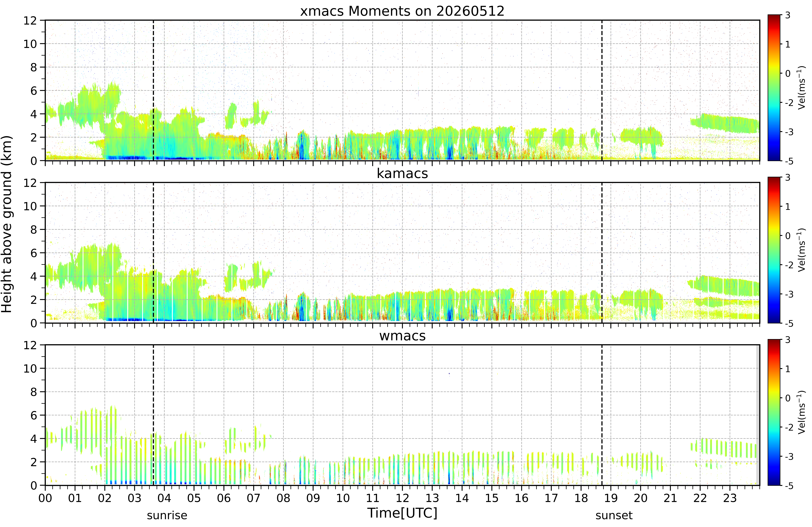Screen dimensions: 812x527
Task: Click the sunrise dashed line in the kamacs panel
Action: pos(154,253)
